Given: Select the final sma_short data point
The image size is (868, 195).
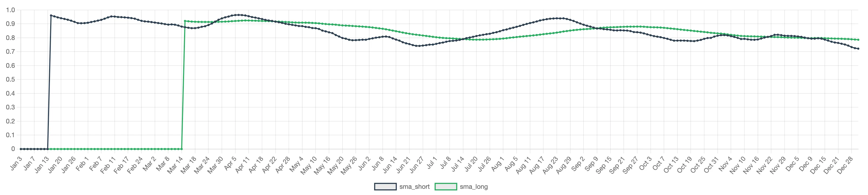Looking at the screenshot, I should (858, 49).
